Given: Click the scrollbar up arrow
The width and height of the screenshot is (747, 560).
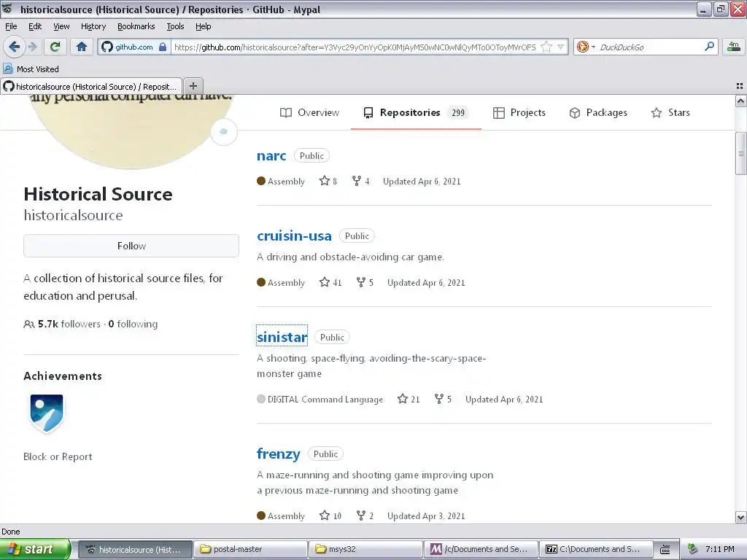Looking at the screenshot, I should tap(741, 101).
